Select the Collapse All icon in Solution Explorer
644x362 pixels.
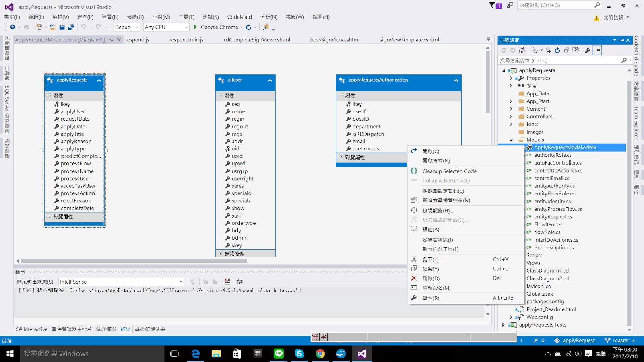pyautogui.click(x=566, y=50)
